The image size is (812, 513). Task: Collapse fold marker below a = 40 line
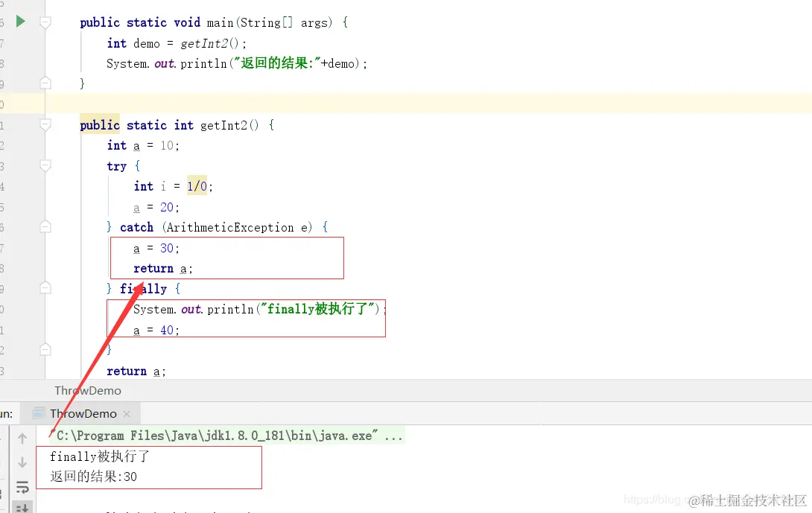click(x=45, y=350)
